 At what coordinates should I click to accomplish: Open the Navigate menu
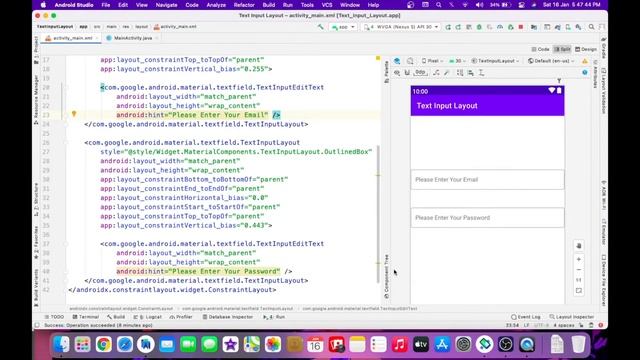coord(167,5)
